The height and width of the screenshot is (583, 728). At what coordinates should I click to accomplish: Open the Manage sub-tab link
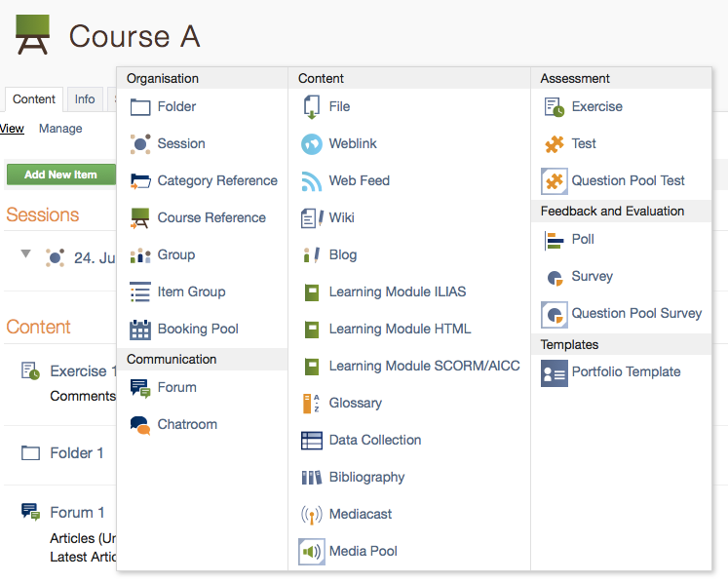coord(60,129)
